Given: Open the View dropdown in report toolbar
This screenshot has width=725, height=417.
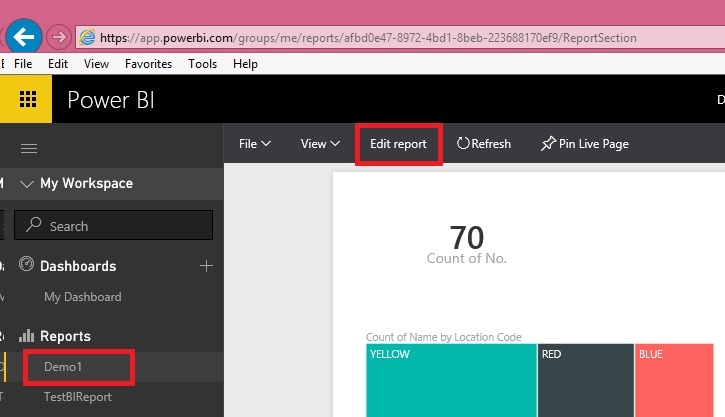Looking at the screenshot, I should [x=320, y=144].
